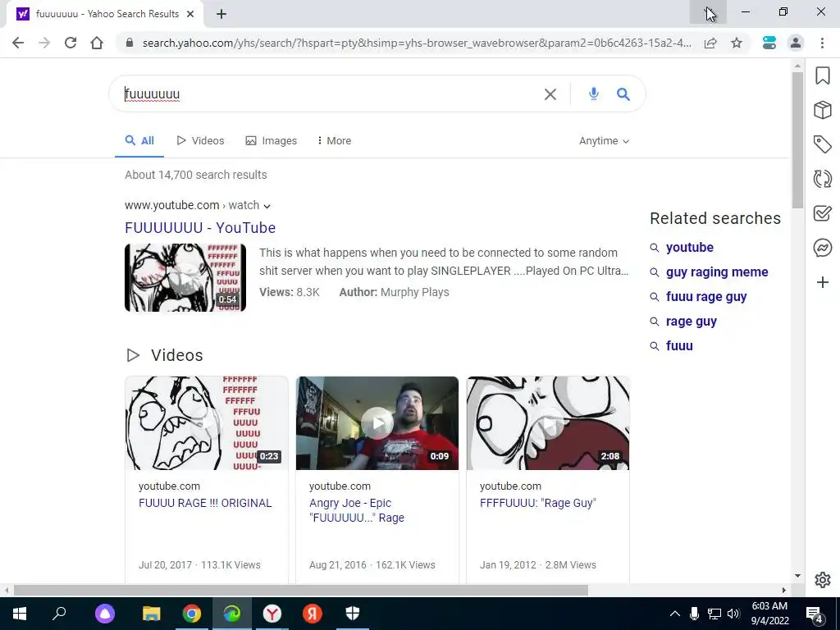840x630 pixels.
Task: Click the horizontal scrollbar thumb
Action: click(301, 591)
